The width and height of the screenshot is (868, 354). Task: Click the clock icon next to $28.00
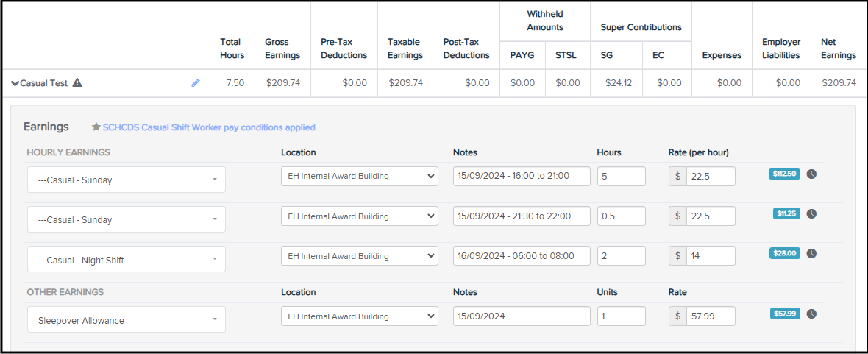pos(811,253)
